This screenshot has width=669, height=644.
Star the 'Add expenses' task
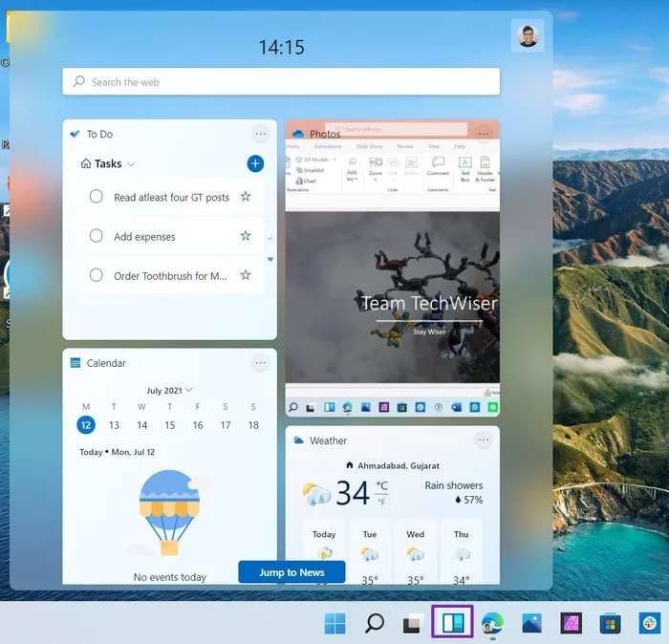[246, 236]
